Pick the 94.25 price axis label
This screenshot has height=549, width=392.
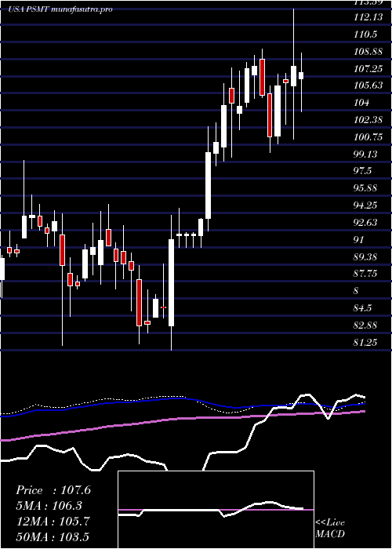[365, 205]
